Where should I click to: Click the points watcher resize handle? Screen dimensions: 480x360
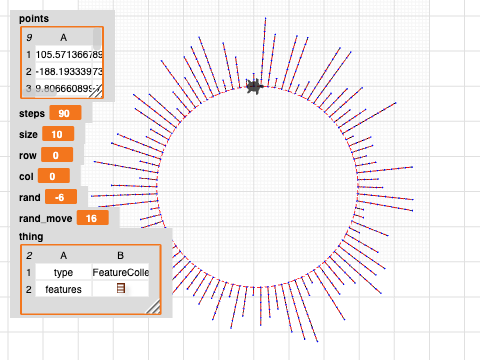point(96,92)
